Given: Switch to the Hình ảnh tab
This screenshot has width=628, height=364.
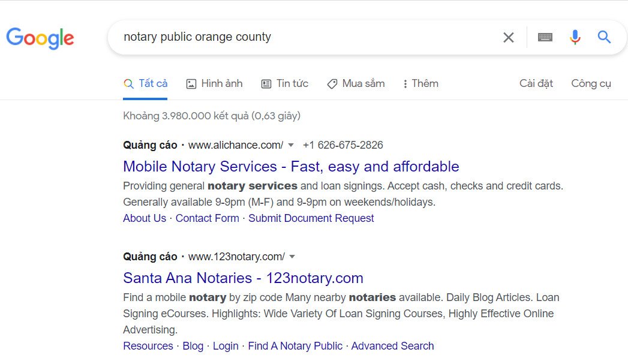Looking at the screenshot, I should (214, 84).
